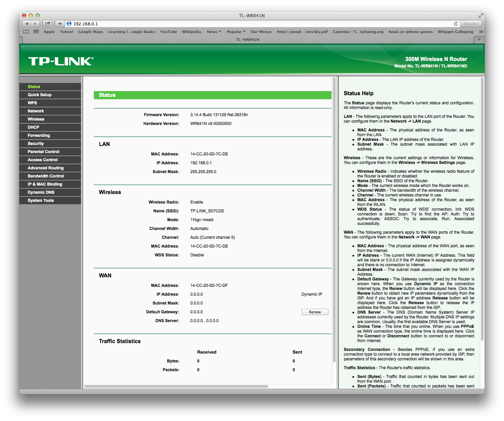
Task: Click subnet mask 255.255.255.0
Action: (203, 172)
